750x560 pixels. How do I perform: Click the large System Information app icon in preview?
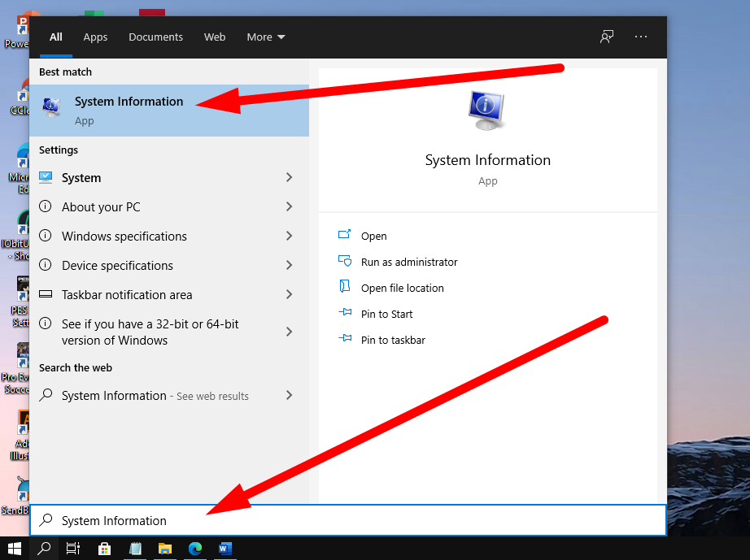click(486, 111)
